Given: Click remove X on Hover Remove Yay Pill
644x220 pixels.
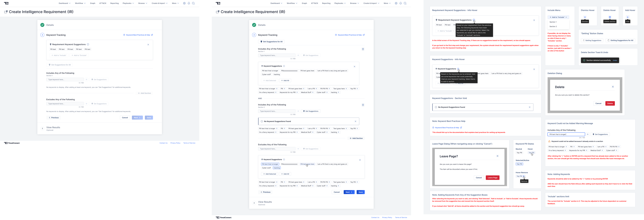Looking at the screenshot, I should (x=524, y=176).
